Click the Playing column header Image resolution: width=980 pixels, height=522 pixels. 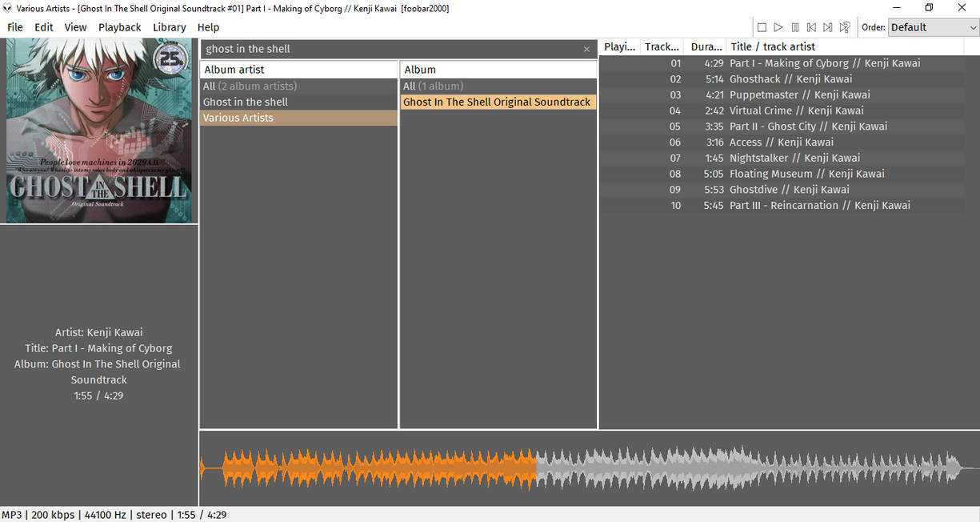(x=619, y=47)
